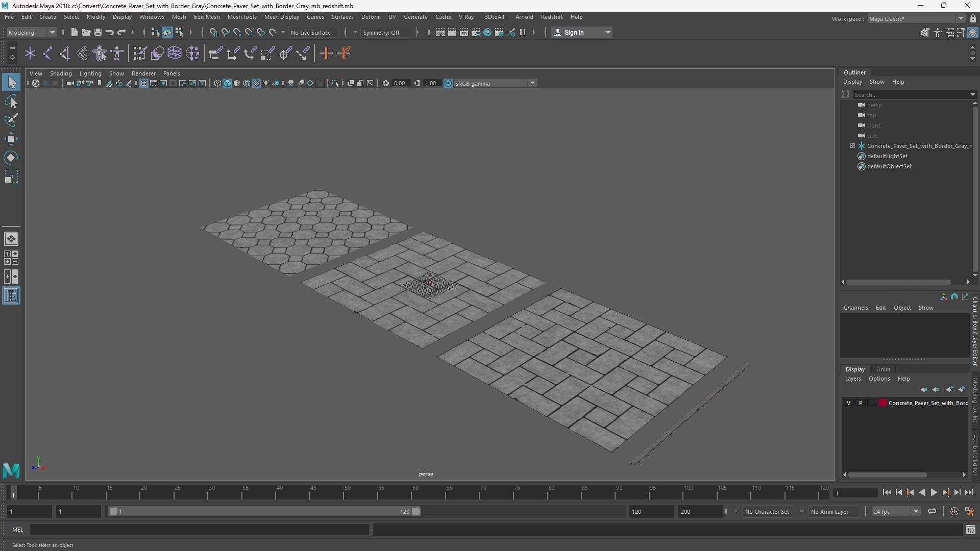Open the Modeling menu set dropdown

click(x=32, y=32)
